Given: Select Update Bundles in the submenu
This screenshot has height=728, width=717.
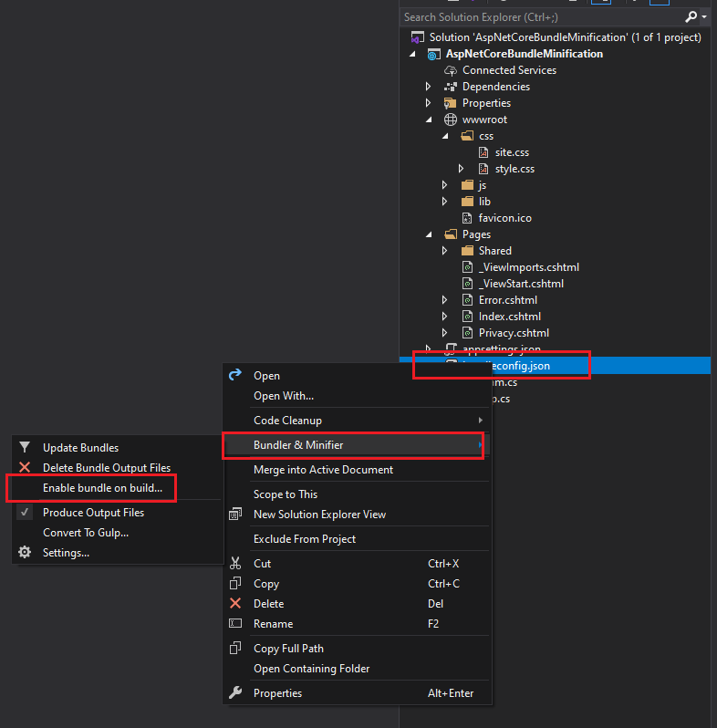Looking at the screenshot, I should [x=118, y=448].
